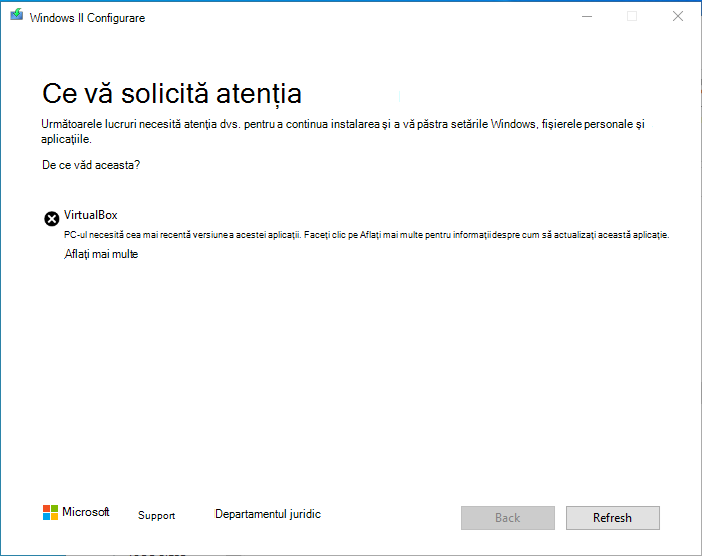Open the 'Aflați mai multe' link

101,254
